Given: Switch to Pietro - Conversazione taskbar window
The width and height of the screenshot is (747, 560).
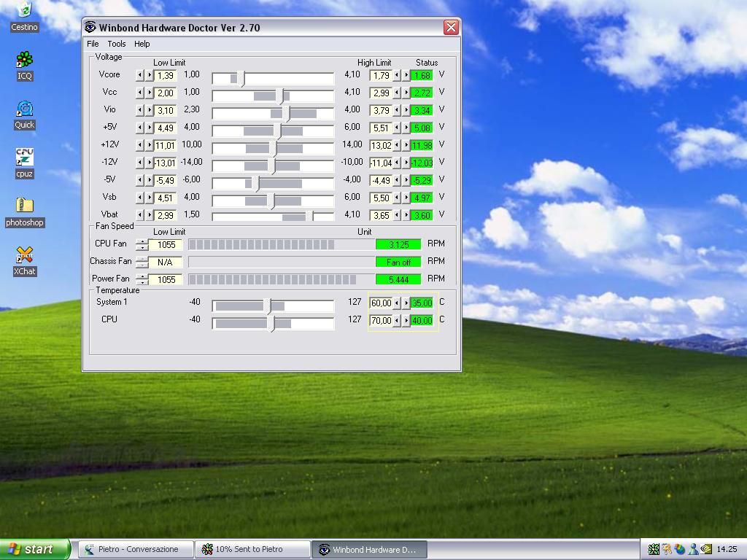Looking at the screenshot, I should click(136, 549).
